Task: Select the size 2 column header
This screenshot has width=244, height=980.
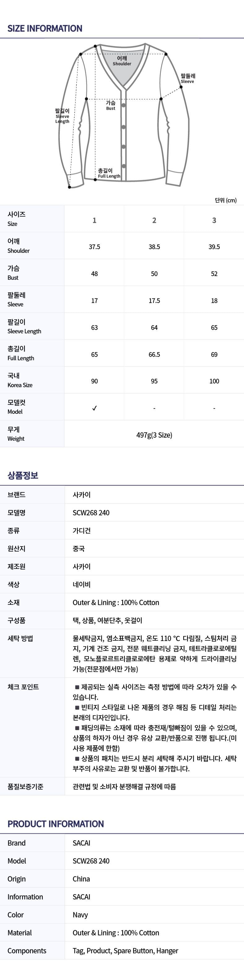Action: click(x=154, y=220)
